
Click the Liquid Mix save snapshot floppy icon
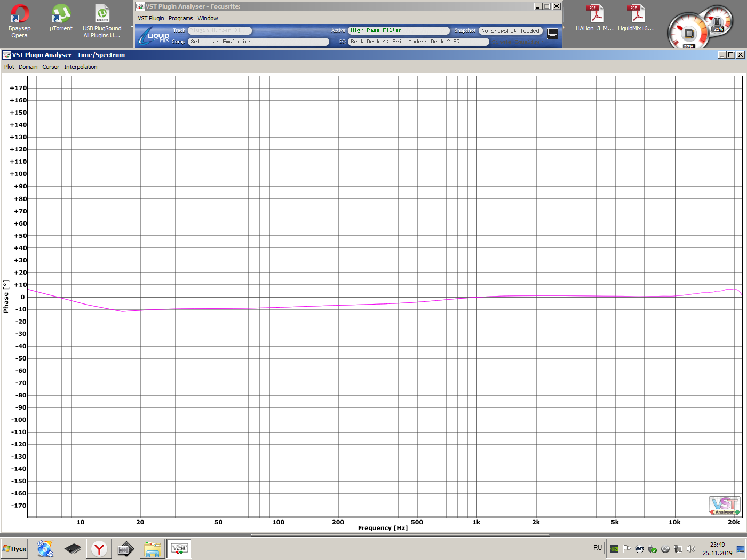tap(553, 34)
